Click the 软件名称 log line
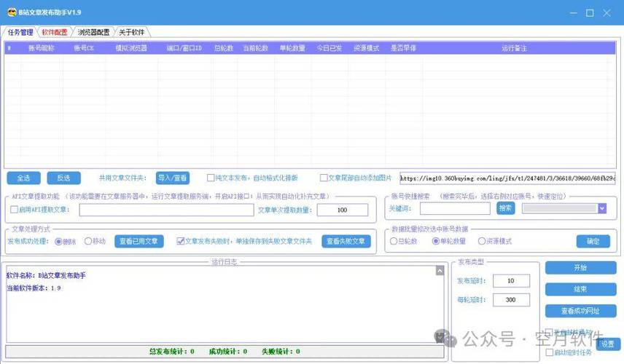This screenshot has width=624, height=364. point(46,275)
